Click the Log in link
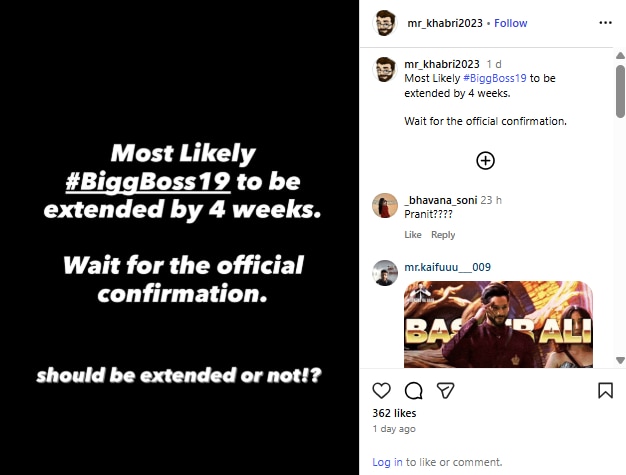 (x=387, y=462)
